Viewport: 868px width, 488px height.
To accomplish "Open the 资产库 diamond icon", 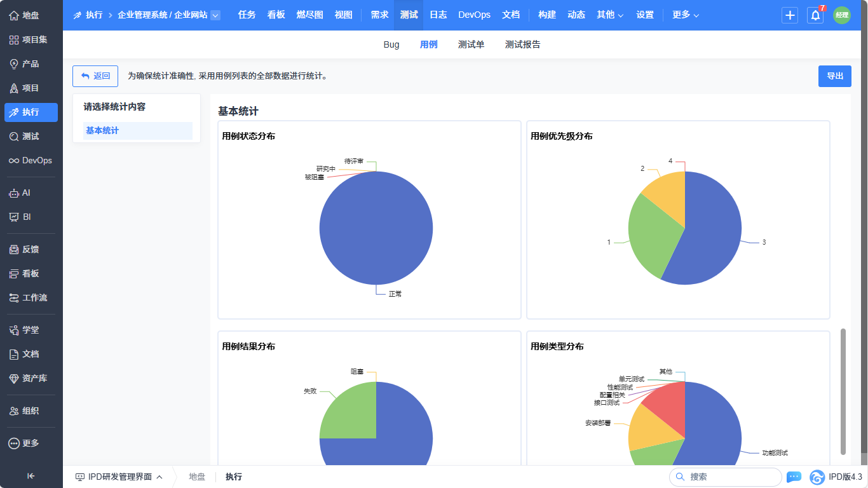I will click(14, 378).
